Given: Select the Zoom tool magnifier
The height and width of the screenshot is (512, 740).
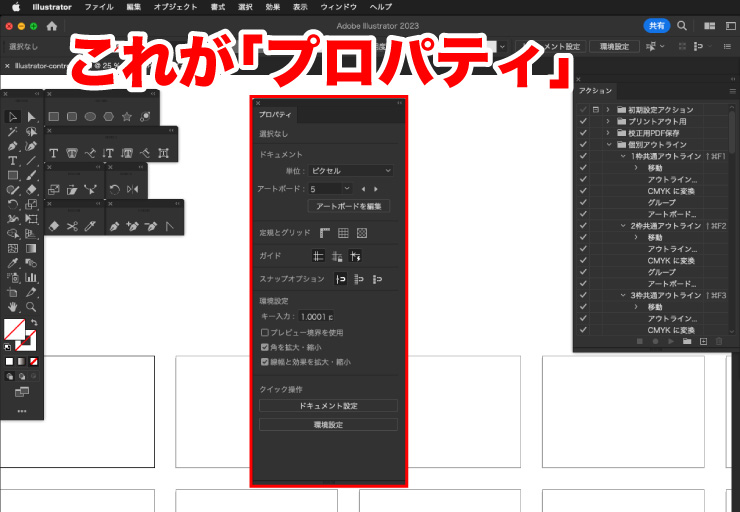Looking at the screenshot, I should coord(31,307).
